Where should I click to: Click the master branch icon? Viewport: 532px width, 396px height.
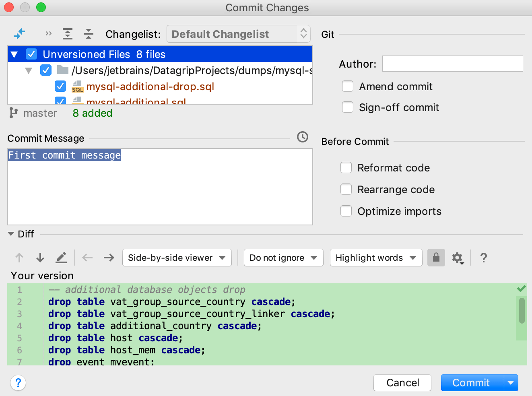click(14, 113)
